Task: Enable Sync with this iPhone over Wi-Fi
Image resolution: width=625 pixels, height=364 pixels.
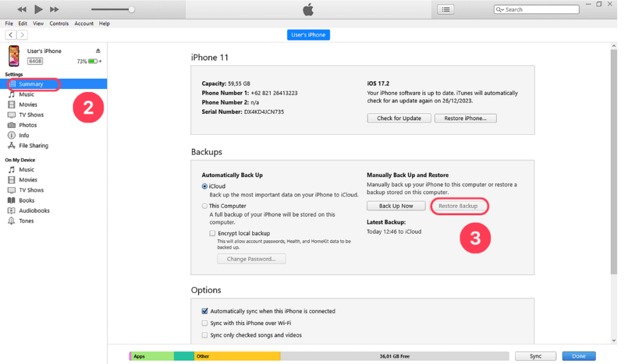Action: (204, 323)
